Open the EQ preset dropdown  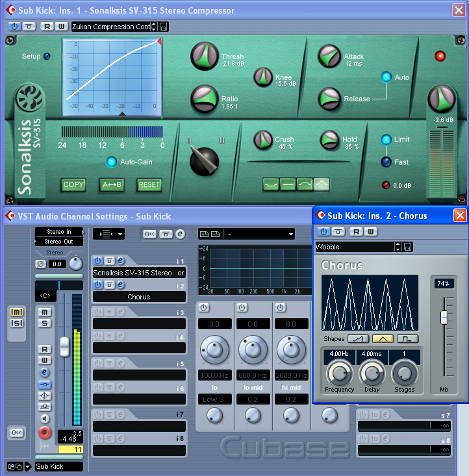(260, 234)
